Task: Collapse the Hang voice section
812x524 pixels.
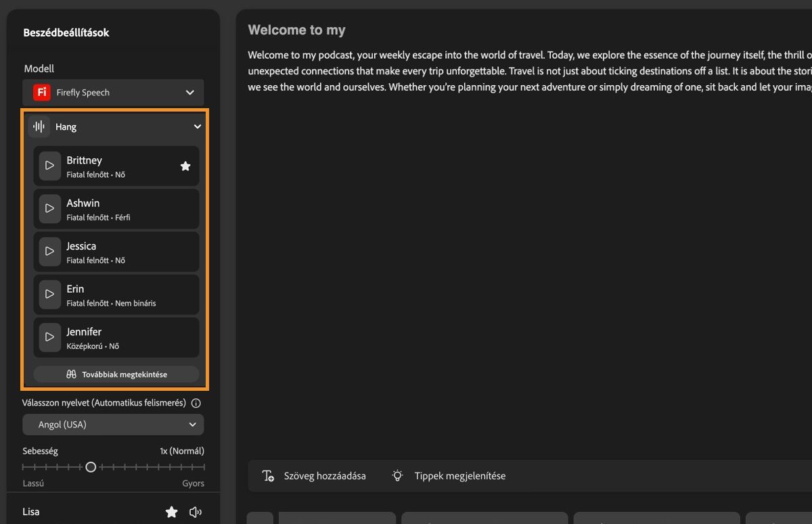Action: tap(197, 126)
